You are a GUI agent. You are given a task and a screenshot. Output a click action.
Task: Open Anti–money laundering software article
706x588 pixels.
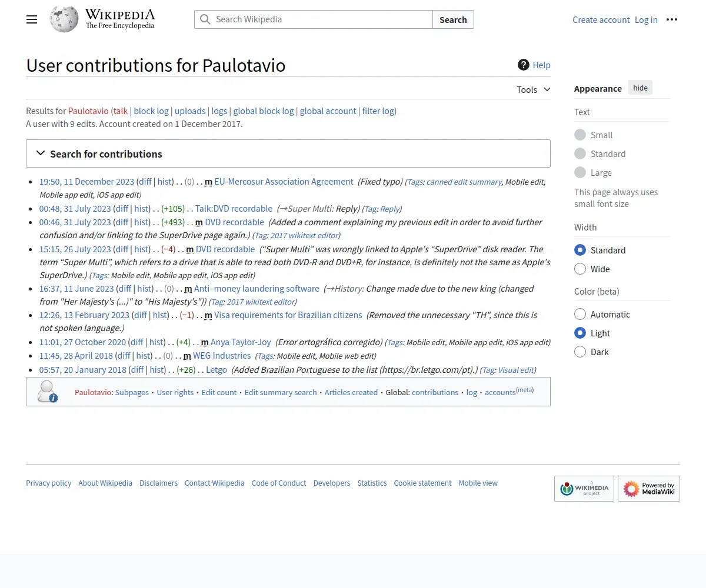(257, 288)
